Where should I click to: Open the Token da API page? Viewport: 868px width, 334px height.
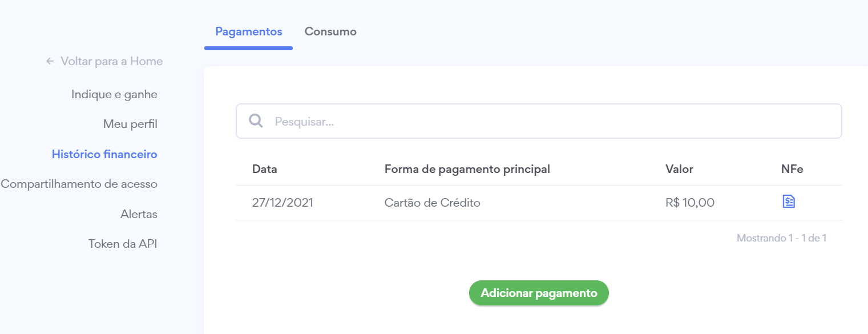click(x=122, y=244)
